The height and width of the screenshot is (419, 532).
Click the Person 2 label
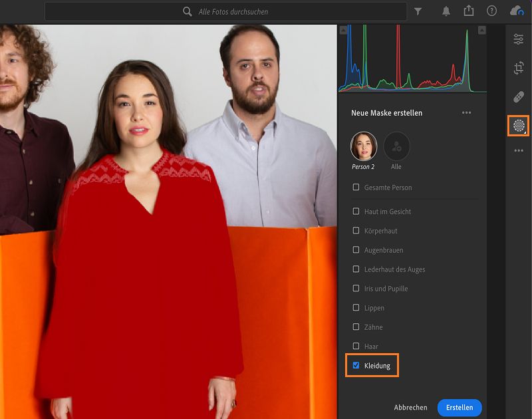[363, 166]
